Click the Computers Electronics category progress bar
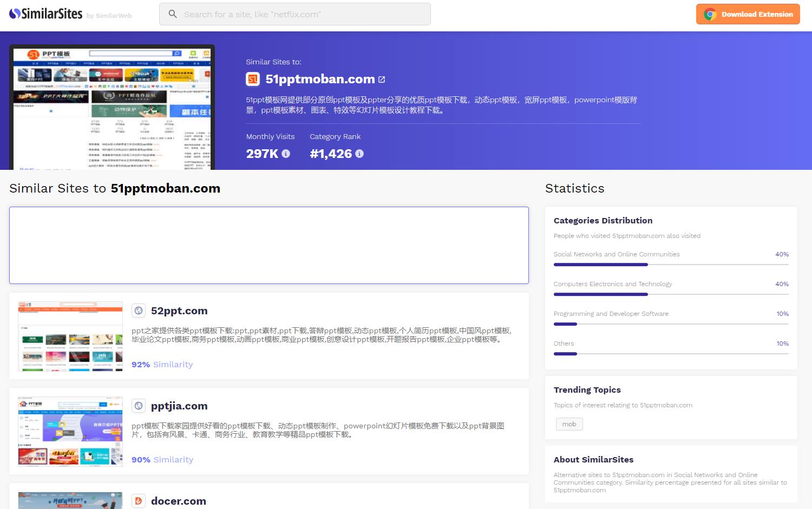812x509 pixels. 671,294
